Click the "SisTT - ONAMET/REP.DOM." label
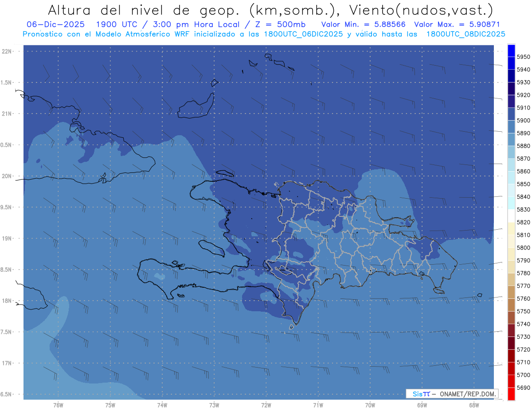This screenshot has height=411, width=532. tap(451, 394)
